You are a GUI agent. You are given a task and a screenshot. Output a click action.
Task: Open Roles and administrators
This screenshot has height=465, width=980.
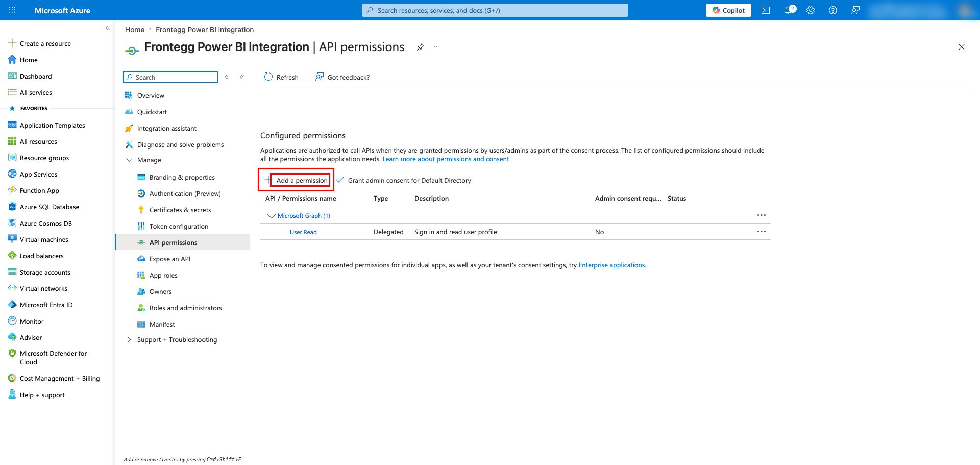pyautogui.click(x=185, y=308)
